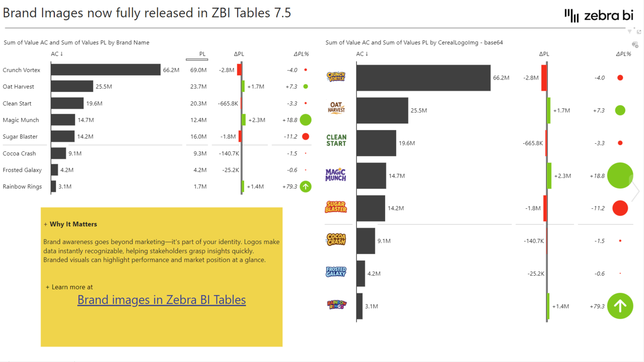Click the Zebra BI logo

tap(599, 16)
